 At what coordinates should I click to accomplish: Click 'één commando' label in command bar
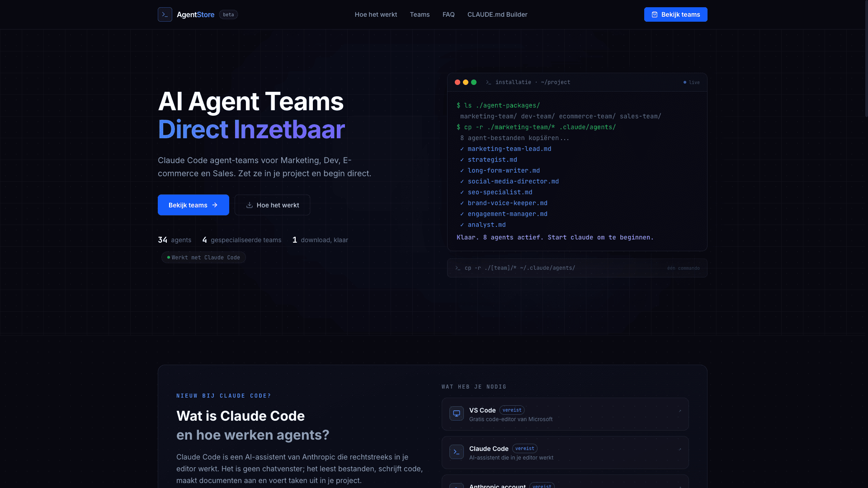(x=683, y=268)
